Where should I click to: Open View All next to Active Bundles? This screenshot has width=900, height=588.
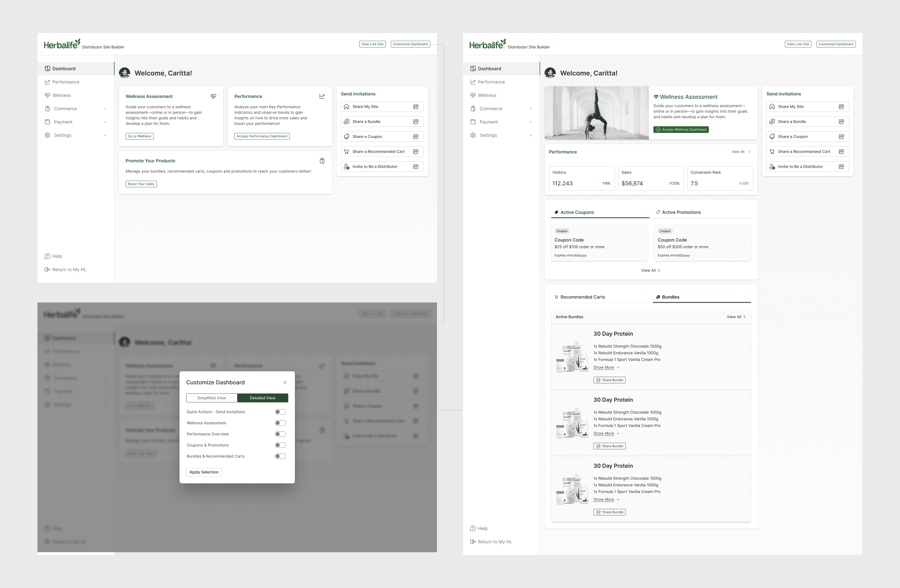click(x=736, y=317)
